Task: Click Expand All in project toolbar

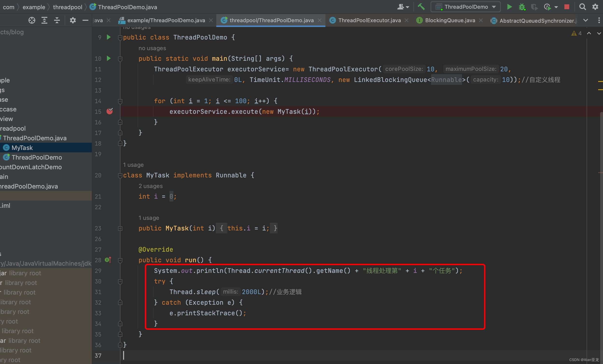Action: point(44,20)
